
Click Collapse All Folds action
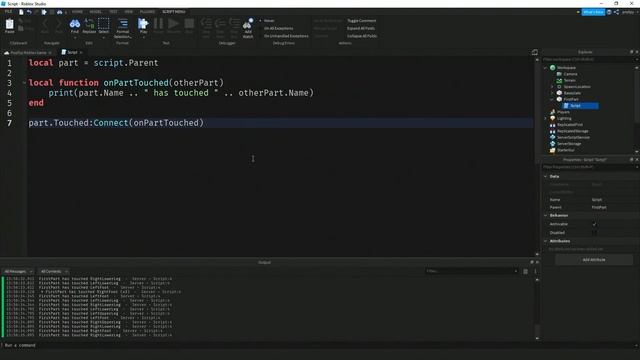pos(362,36)
